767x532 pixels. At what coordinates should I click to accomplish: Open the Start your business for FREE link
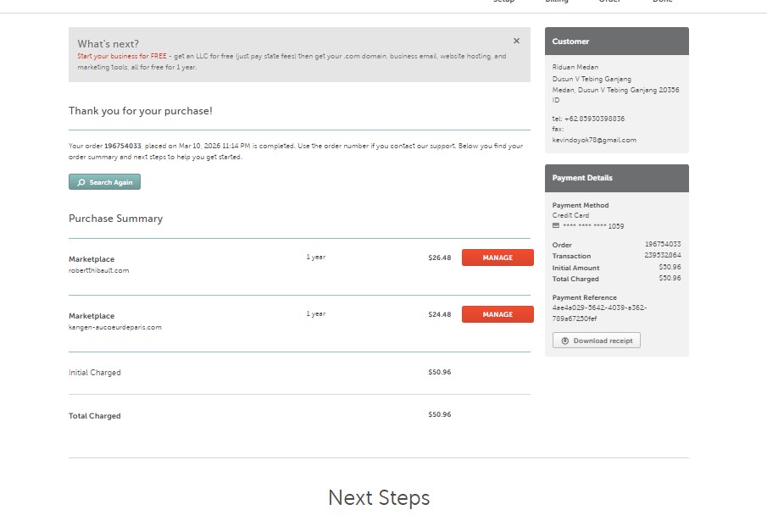click(x=122, y=57)
